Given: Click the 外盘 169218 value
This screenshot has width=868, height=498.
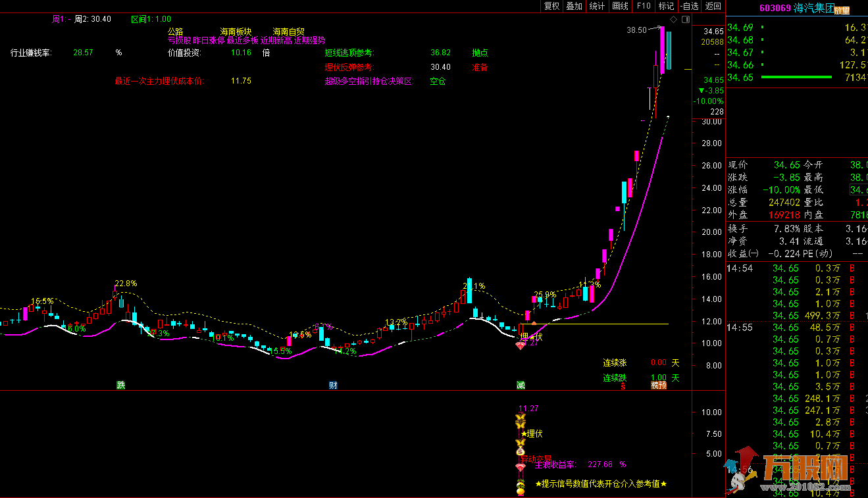Looking at the screenshot, I should 784,215.
